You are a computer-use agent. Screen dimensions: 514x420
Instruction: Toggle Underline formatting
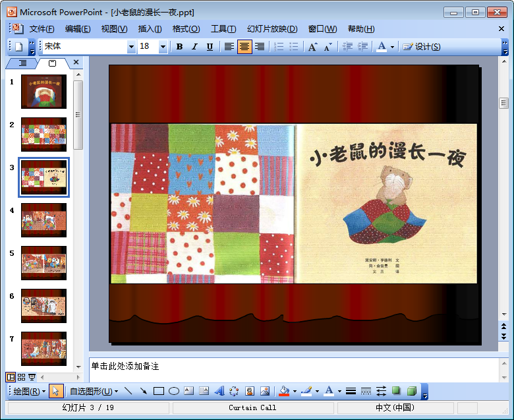(x=210, y=47)
